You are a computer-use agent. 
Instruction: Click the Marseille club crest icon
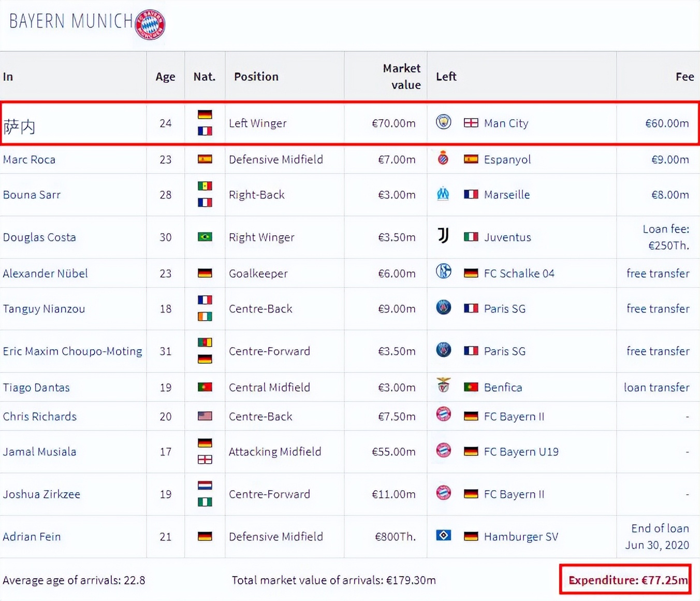[x=443, y=194]
